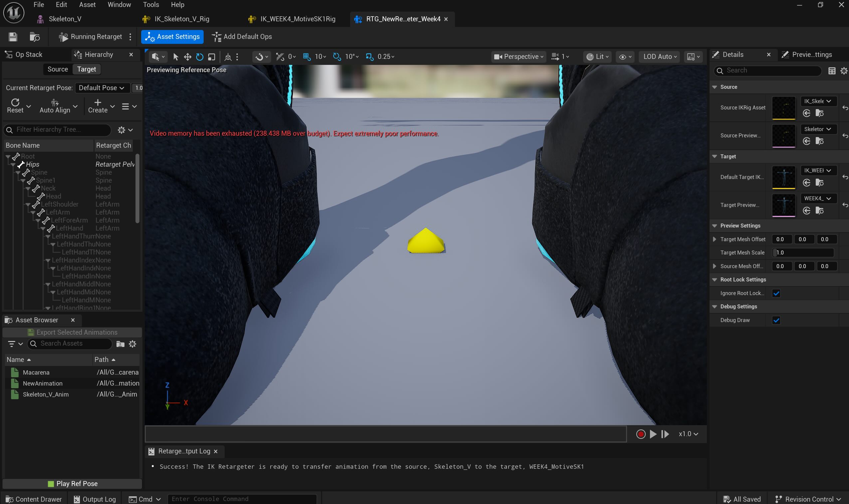Open the Perspective view dropdown
This screenshot has height=504, width=849.
pos(519,57)
